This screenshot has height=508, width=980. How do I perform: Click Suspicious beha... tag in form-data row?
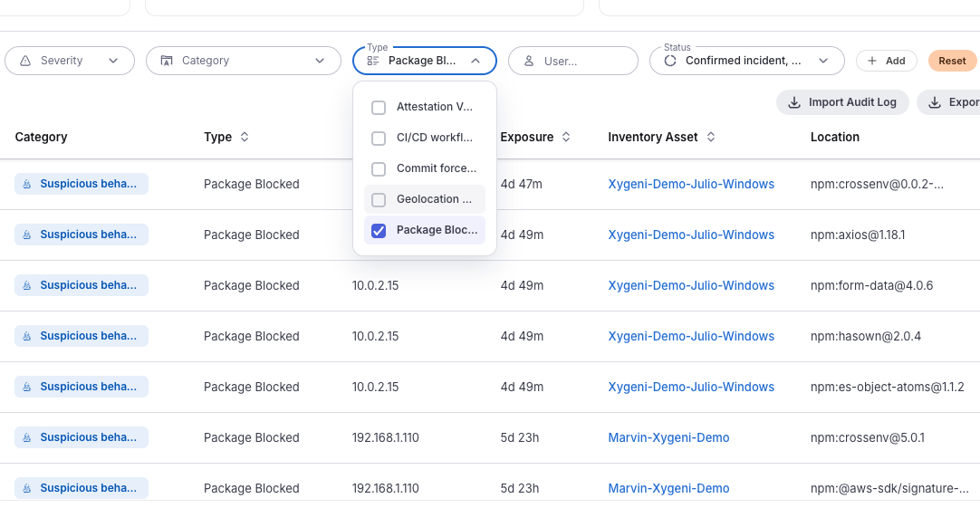82,285
